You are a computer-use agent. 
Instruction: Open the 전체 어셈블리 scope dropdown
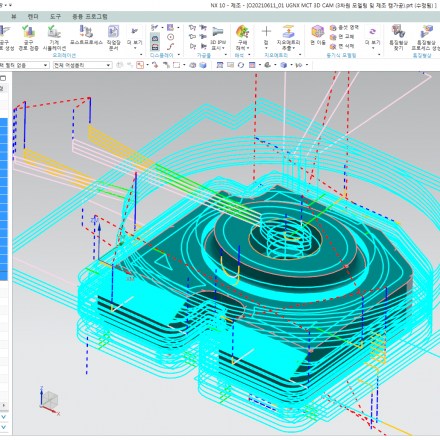click(x=82, y=65)
